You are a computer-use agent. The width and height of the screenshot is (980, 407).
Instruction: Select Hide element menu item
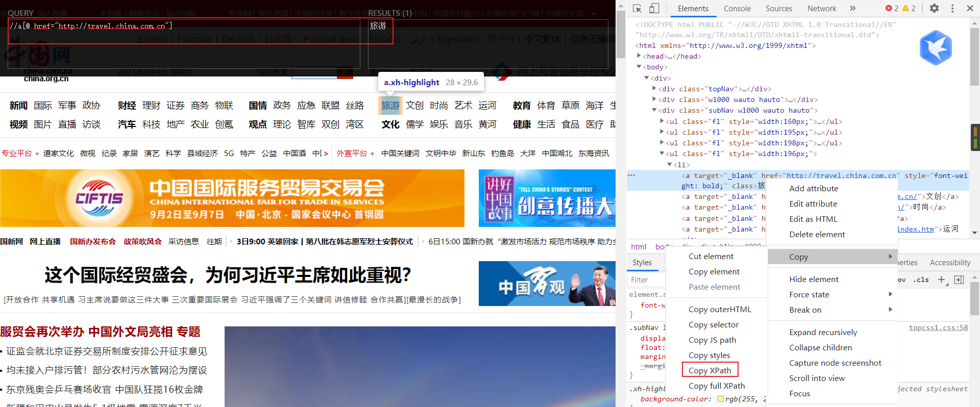pos(814,279)
